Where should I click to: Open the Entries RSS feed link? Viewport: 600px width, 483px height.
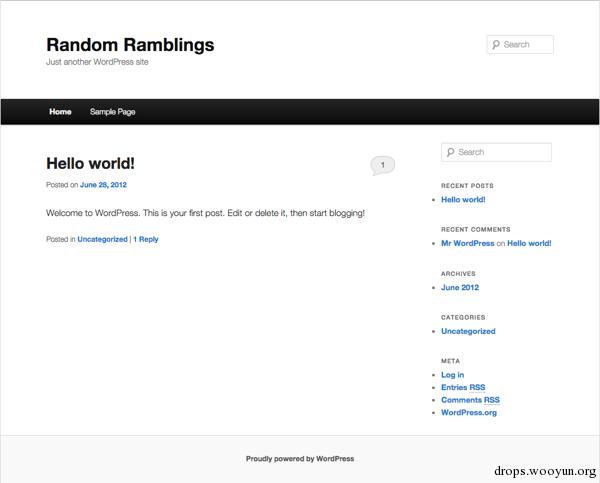pos(463,387)
